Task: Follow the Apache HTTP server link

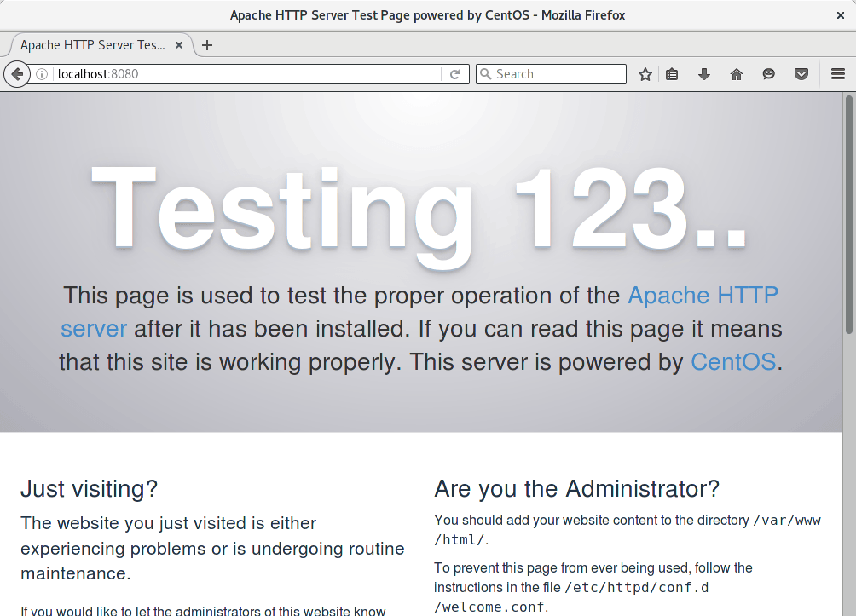Action: tap(703, 296)
